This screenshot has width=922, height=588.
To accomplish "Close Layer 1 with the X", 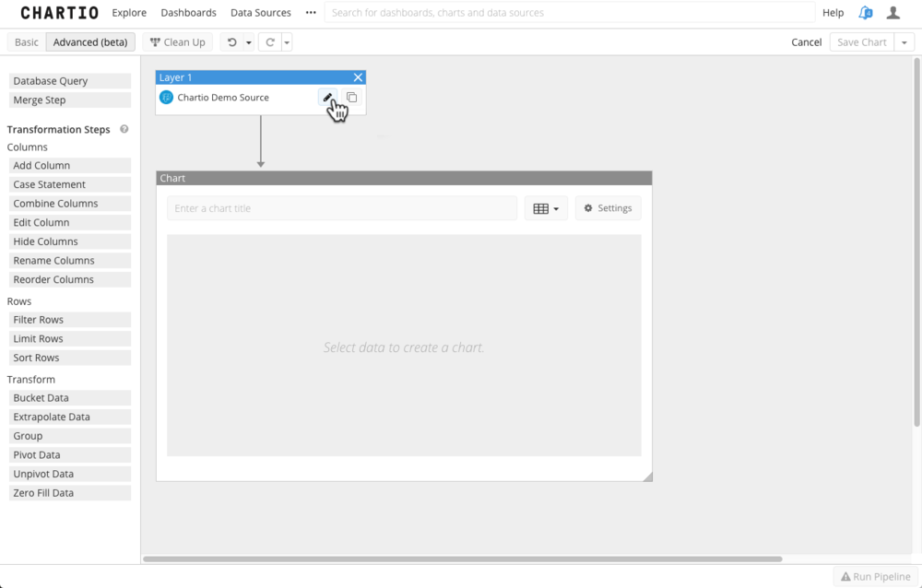I will click(x=358, y=77).
